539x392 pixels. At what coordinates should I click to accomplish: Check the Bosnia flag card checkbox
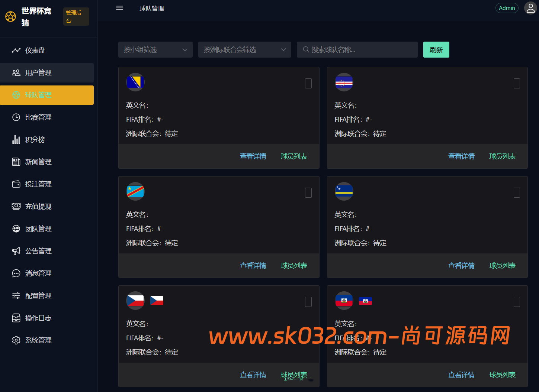pos(308,83)
